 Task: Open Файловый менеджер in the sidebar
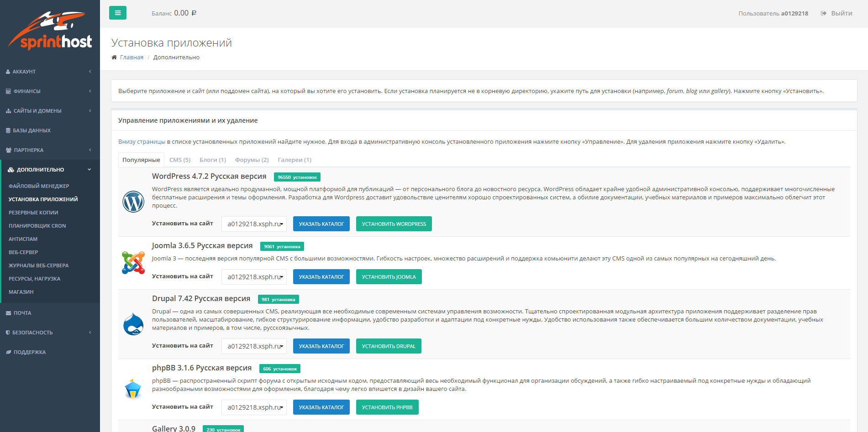[x=39, y=186]
